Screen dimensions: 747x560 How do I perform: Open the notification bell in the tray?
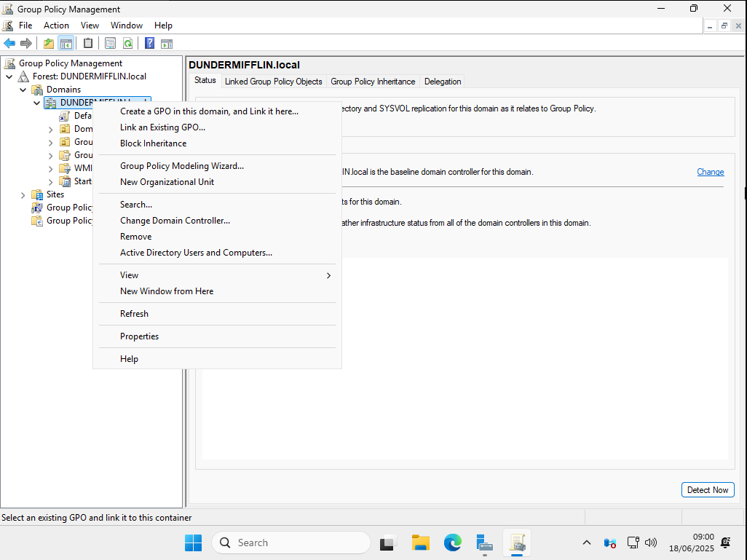click(726, 543)
